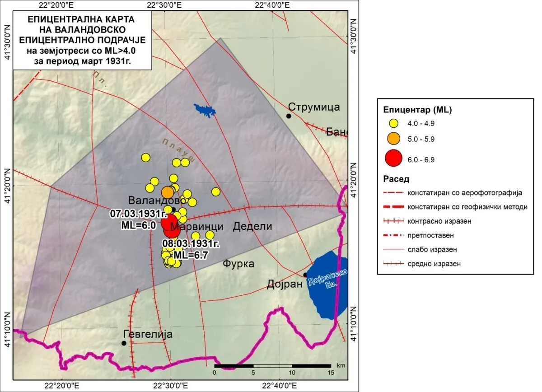The image size is (542, 392).
Task: Click the Фурка place label
Action: click(238, 264)
